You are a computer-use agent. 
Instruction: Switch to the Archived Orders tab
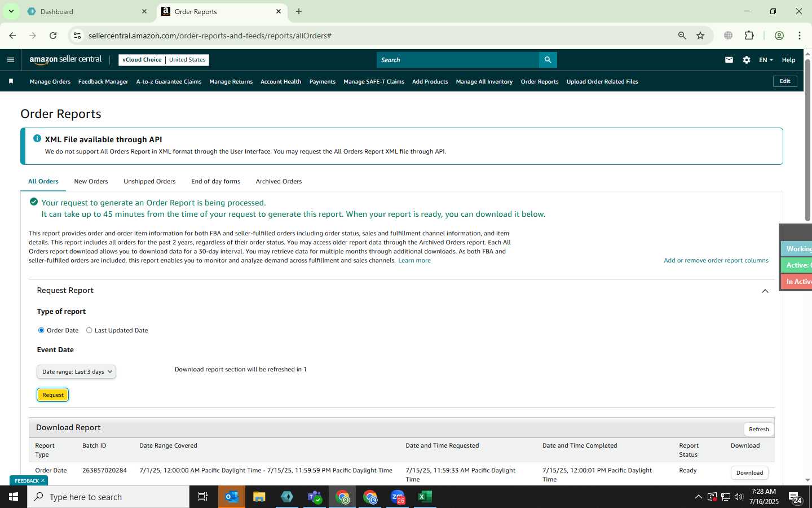pyautogui.click(x=279, y=181)
